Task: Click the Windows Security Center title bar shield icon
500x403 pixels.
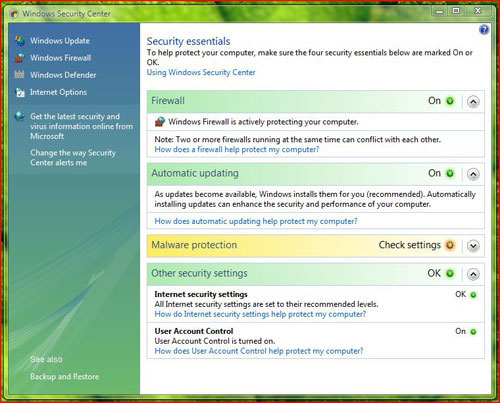Action: pos(14,14)
